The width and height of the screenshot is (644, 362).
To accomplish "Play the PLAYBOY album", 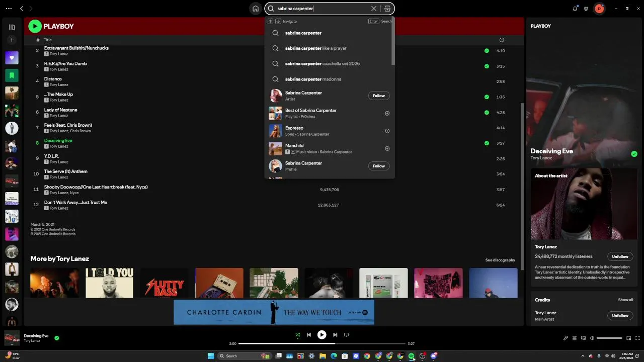I will click(35, 26).
